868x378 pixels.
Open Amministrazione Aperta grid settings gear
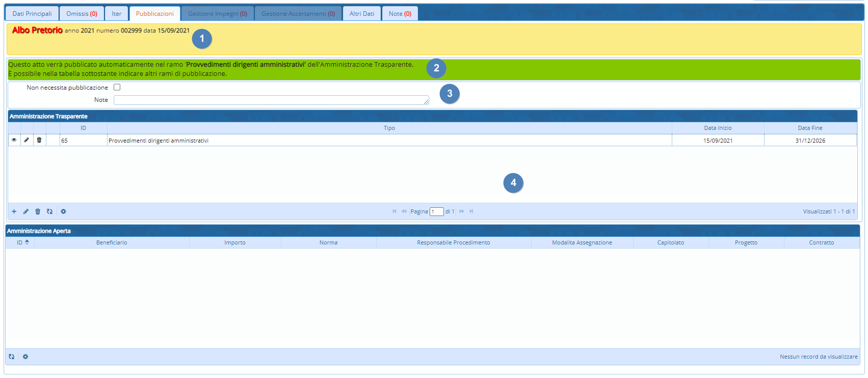point(25,357)
